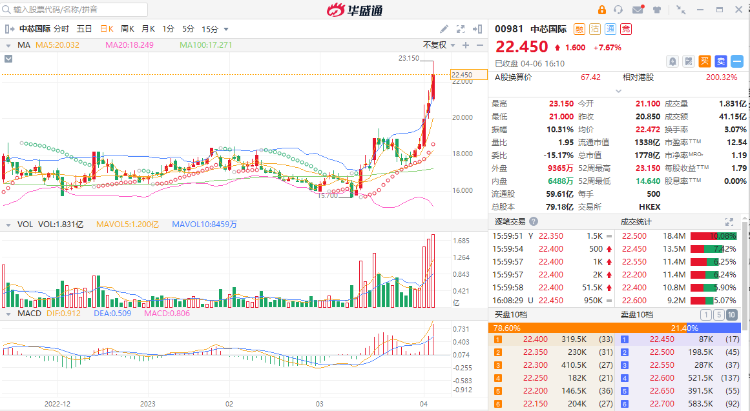The width and height of the screenshot is (750, 411).
Task: Click the MA20:18.249 indicator label
Action: tap(129, 45)
